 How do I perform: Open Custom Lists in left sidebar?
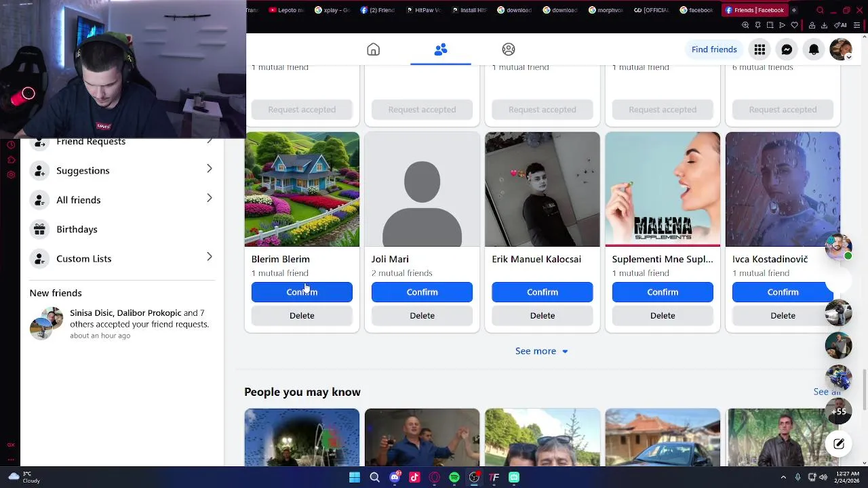click(x=122, y=258)
